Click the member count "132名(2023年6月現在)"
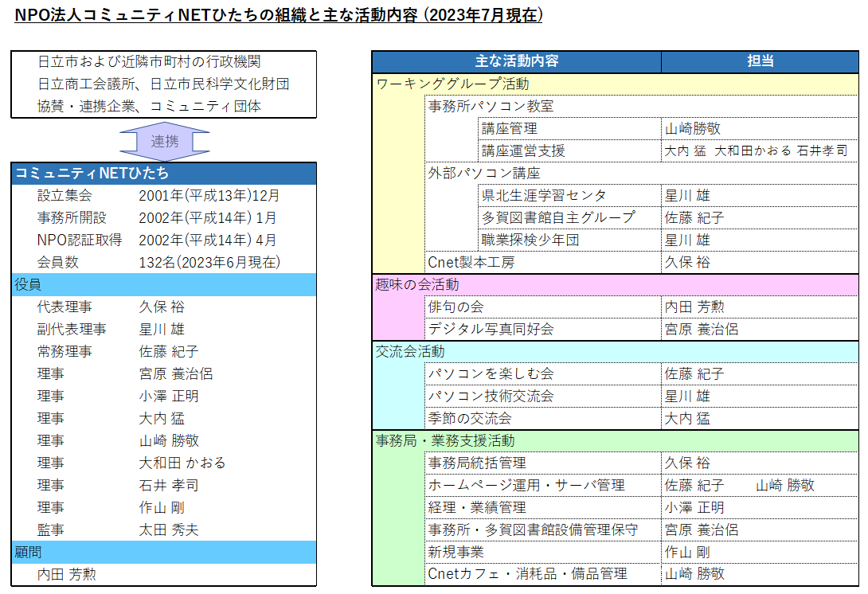 point(209,262)
